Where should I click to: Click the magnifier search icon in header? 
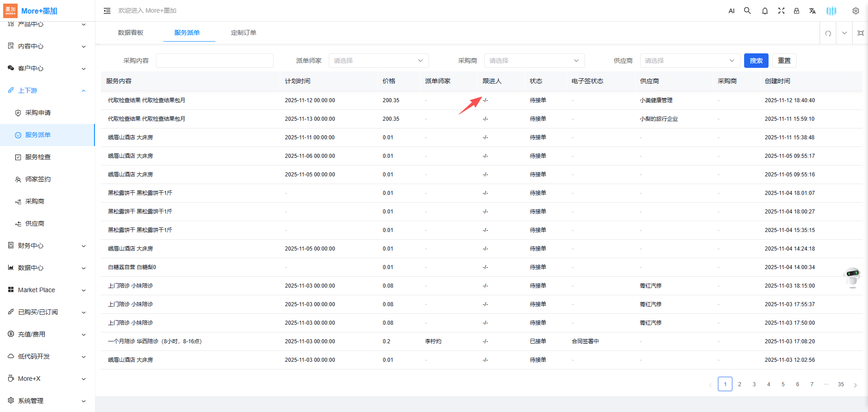point(747,11)
